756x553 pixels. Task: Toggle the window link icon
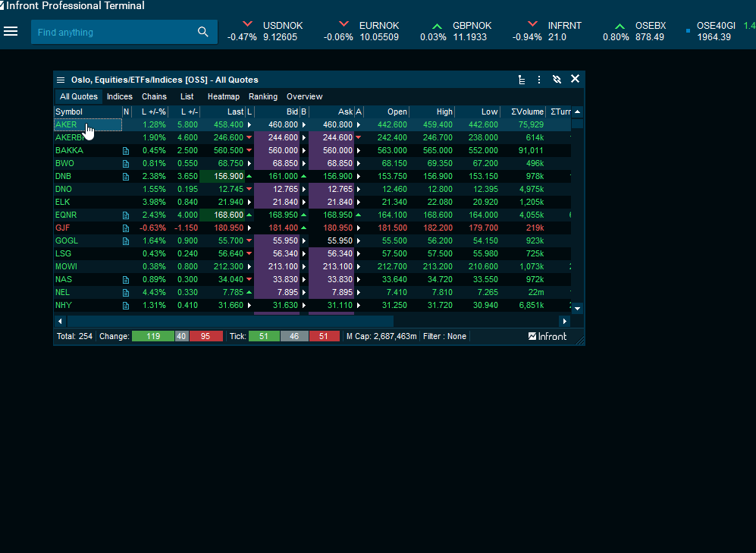[x=557, y=80]
